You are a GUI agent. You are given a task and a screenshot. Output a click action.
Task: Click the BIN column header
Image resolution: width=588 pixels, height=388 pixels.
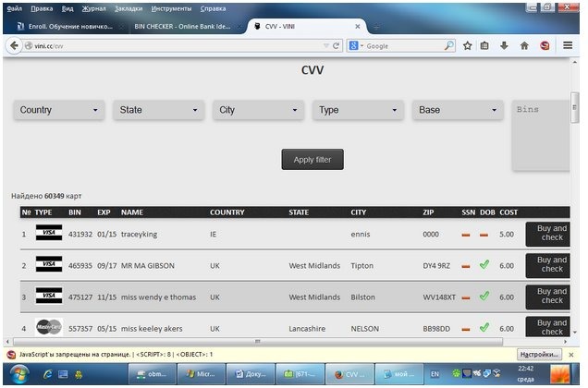pos(75,212)
